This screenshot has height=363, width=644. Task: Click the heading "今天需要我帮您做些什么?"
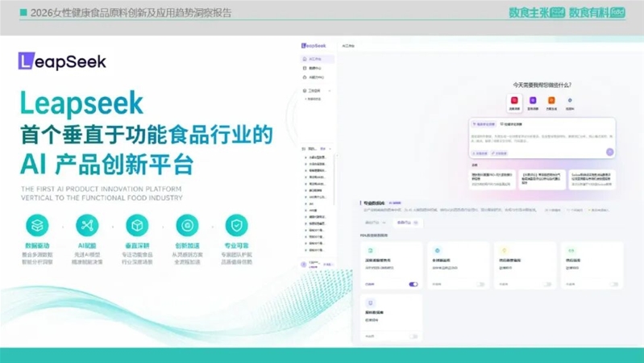coord(542,85)
